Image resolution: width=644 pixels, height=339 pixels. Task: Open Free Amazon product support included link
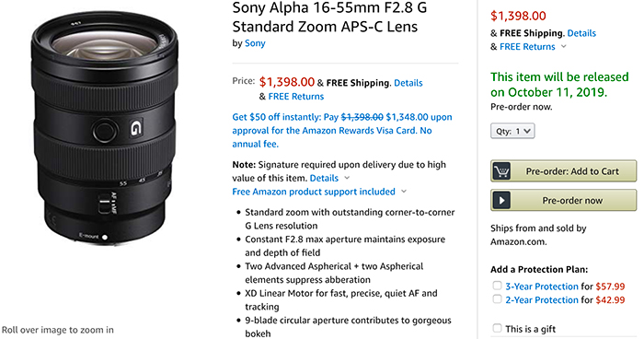[x=314, y=192]
